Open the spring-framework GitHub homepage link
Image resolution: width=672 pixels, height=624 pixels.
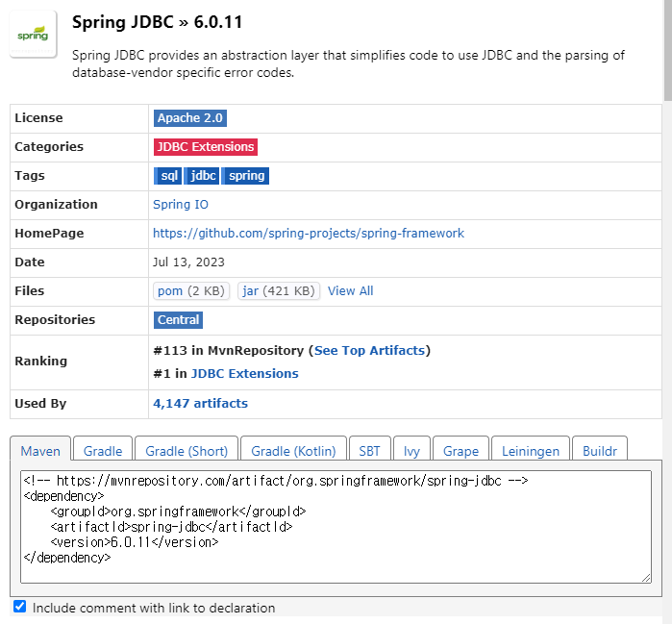[x=309, y=233]
